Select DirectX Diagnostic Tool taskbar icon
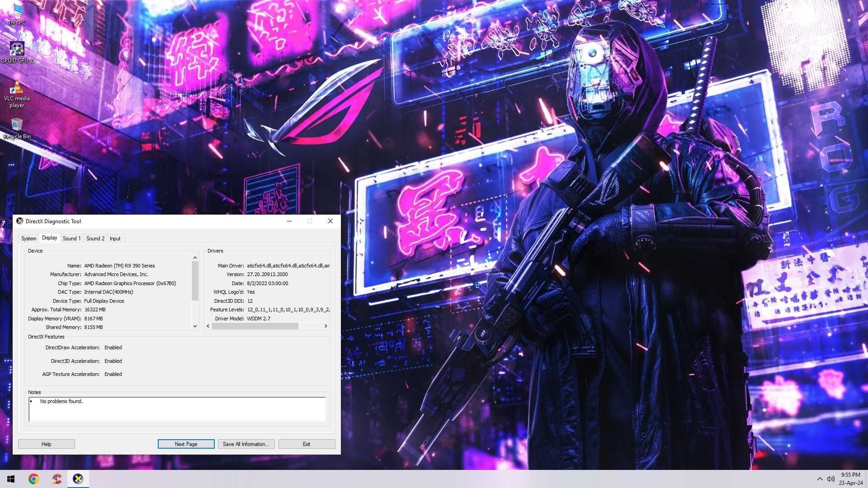The width and height of the screenshot is (868, 488). point(78,479)
